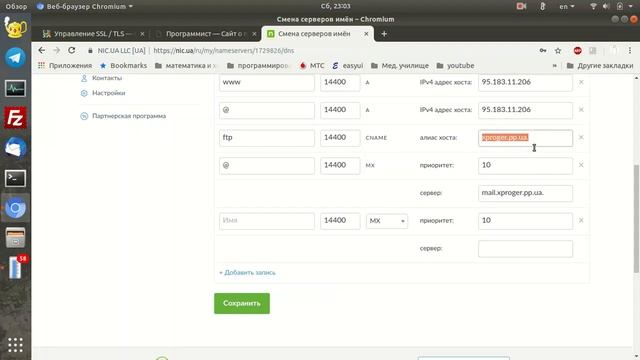Click the Добавить запись link
The width and height of the screenshot is (640, 360).
point(247,272)
